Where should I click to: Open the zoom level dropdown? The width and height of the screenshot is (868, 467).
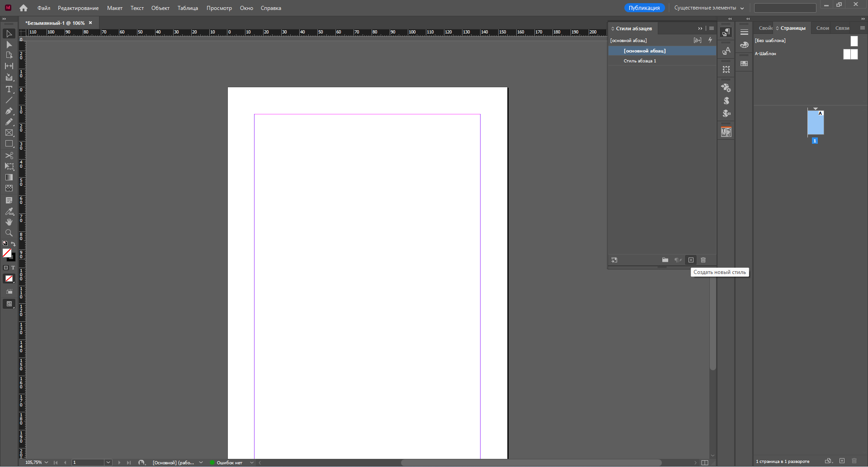point(46,462)
